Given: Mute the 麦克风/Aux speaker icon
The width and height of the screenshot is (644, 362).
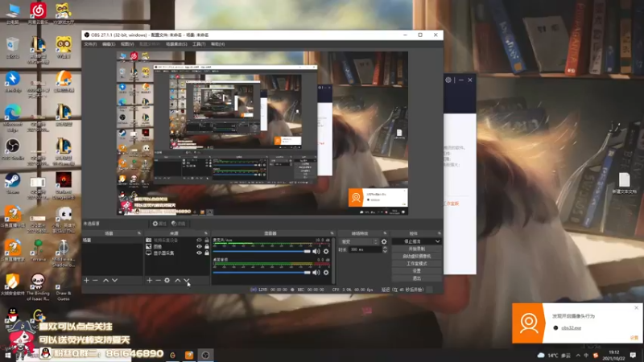Looking at the screenshot, I should 316,251.
